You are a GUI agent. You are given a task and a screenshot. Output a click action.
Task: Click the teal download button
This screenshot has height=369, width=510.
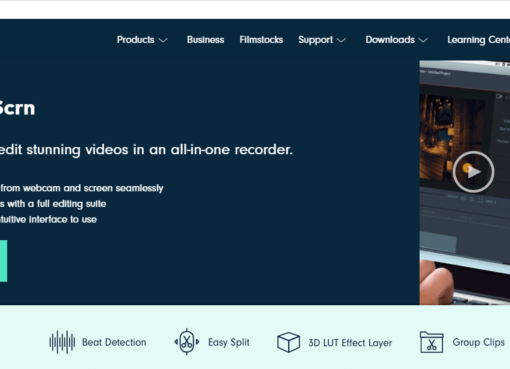coord(3,261)
